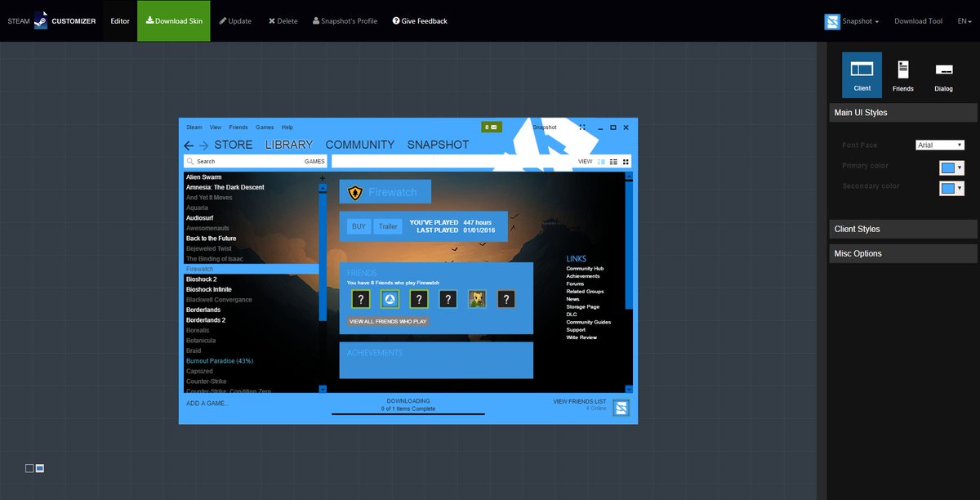Open the Secondary color picker
The width and height of the screenshot is (980, 500).
(951, 188)
